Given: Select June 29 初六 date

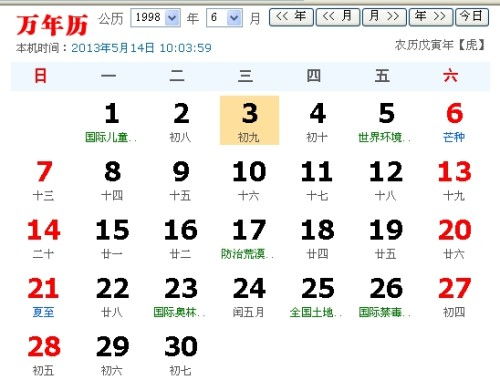Looking at the screenshot, I should 112,355.
